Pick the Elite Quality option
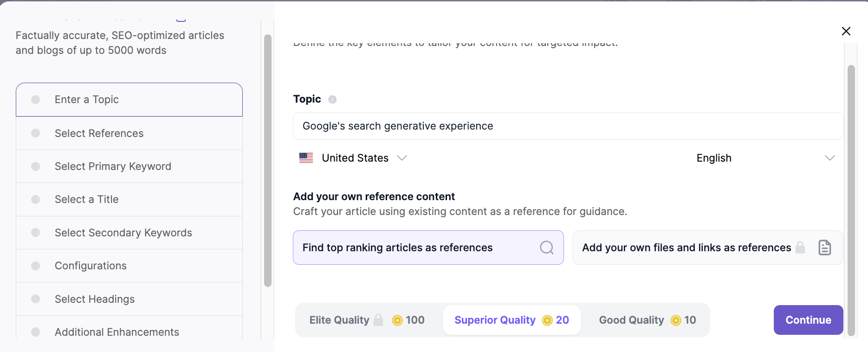Image resolution: width=868 pixels, height=352 pixels. point(340,320)
